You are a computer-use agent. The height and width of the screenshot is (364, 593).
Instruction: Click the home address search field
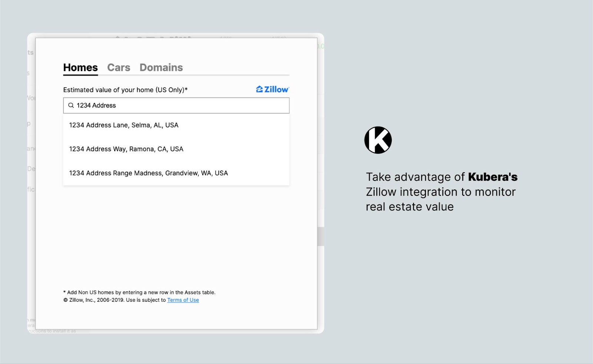coord(176,106)
